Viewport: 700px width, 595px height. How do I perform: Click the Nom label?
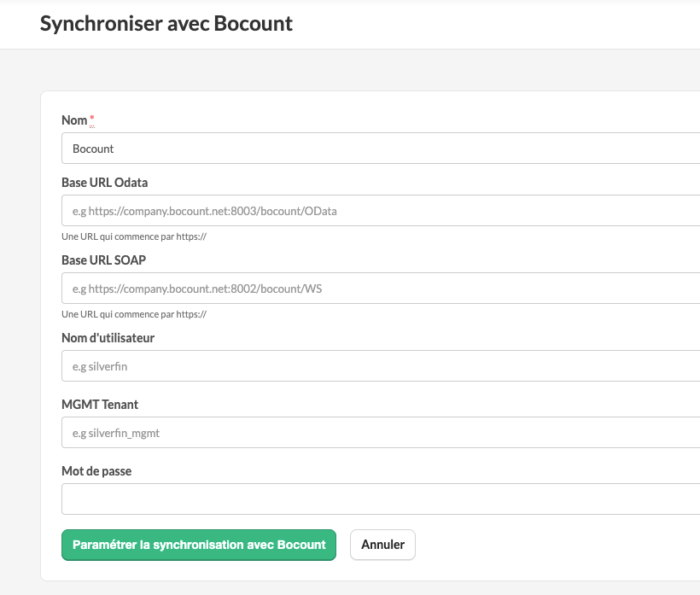74,120
